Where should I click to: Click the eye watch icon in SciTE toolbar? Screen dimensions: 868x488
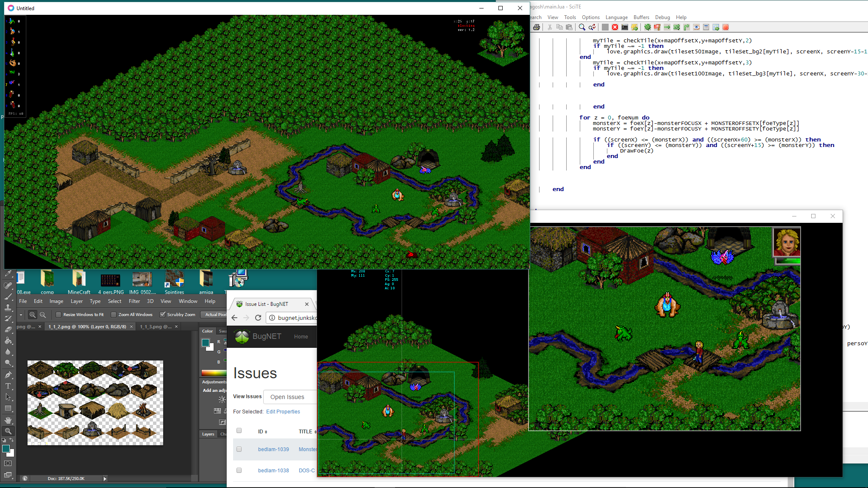(696, 27)
